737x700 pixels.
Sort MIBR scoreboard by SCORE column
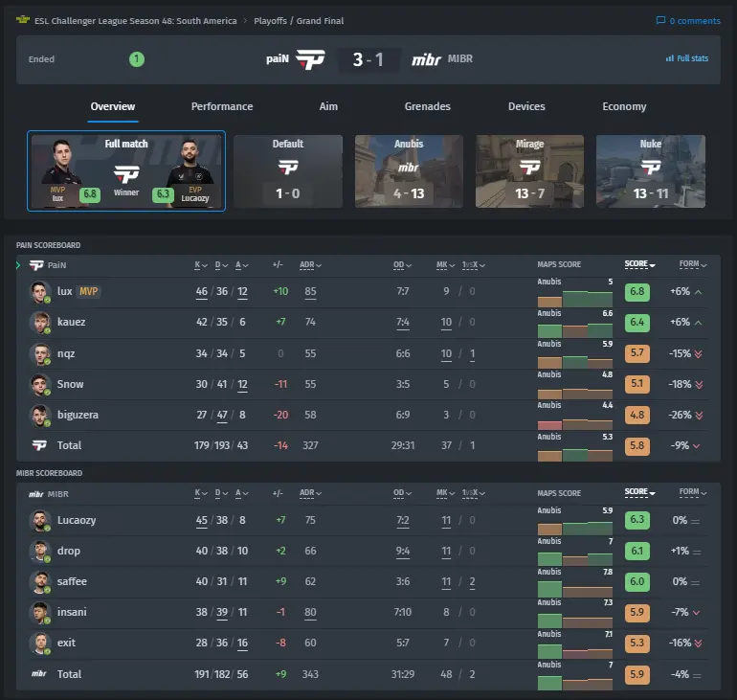639,492
